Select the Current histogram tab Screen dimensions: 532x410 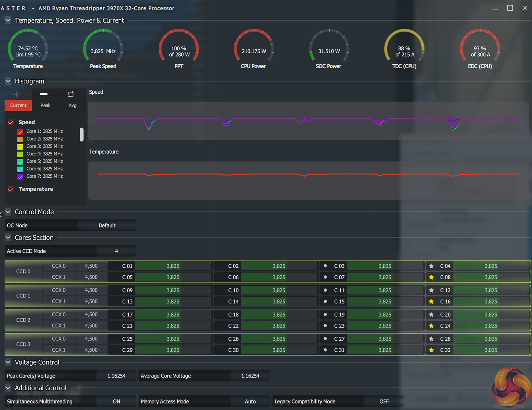(18, 105)
